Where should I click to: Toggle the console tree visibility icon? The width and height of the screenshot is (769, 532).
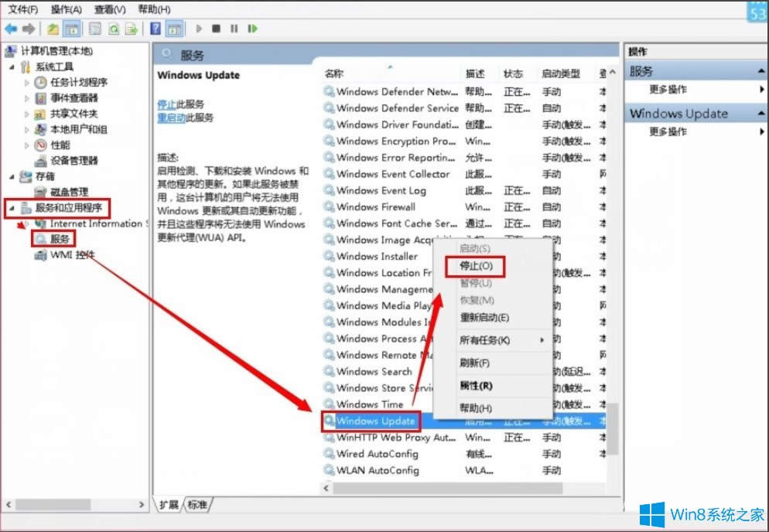pos(70,29)
